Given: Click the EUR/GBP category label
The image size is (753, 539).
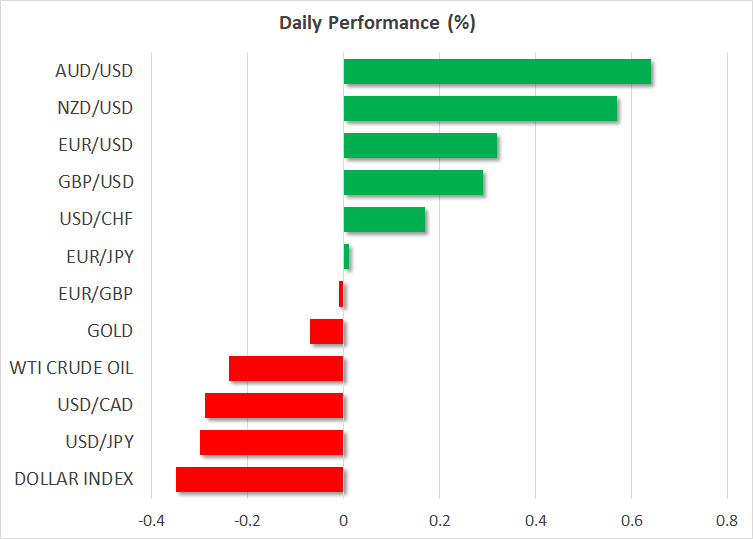Looking at the screenshot, I should tap(98, 294).
